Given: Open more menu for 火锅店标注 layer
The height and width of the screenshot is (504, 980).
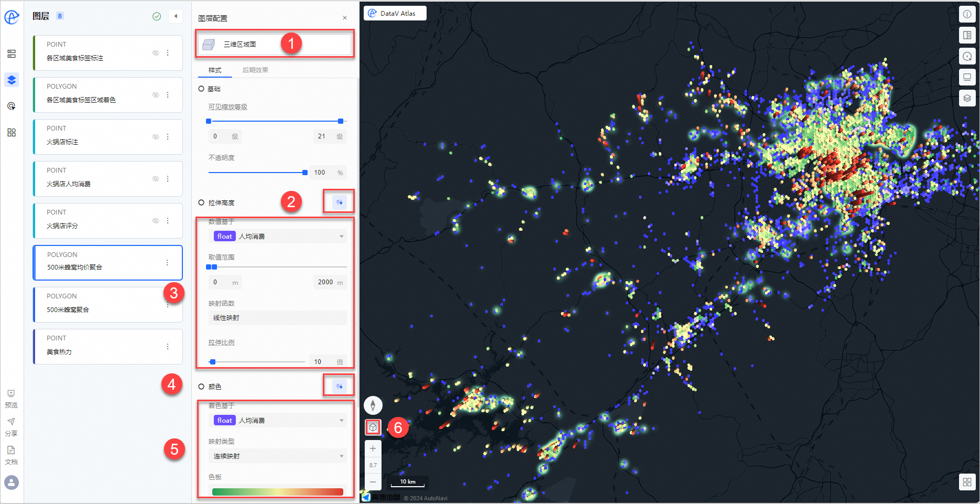Looking at the screenshot, I should [168, 137].
